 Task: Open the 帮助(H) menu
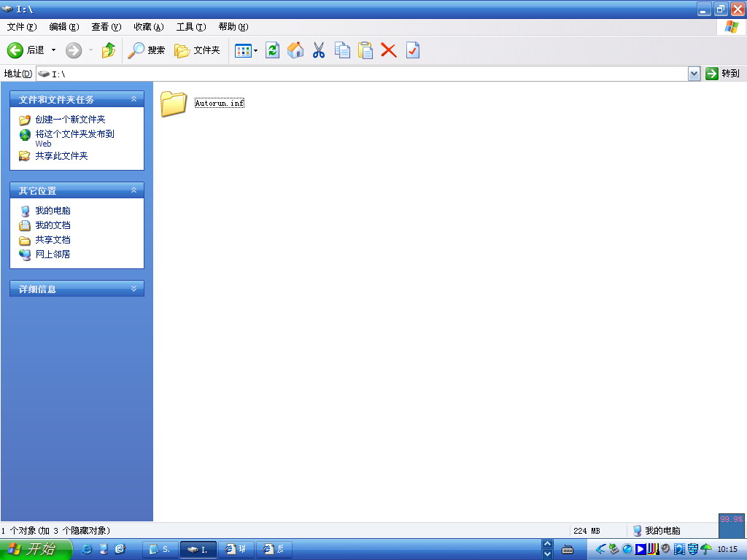point(233,27)
